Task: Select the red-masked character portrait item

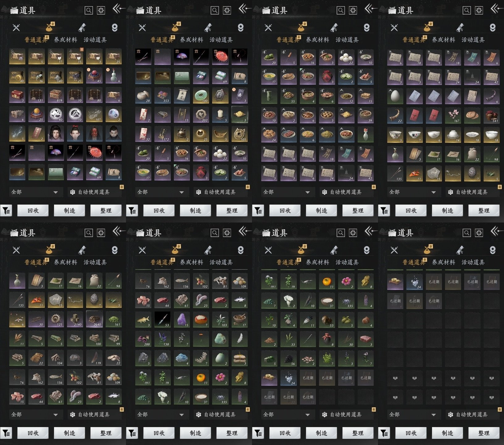Action: 94,133
